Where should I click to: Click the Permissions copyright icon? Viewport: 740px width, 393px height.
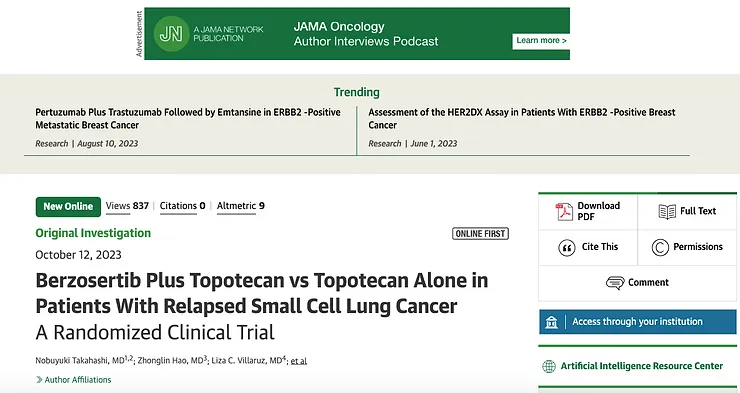click(660, 247)
